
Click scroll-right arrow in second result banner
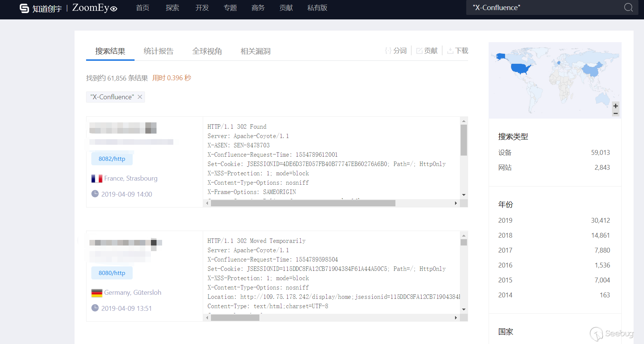456,318
